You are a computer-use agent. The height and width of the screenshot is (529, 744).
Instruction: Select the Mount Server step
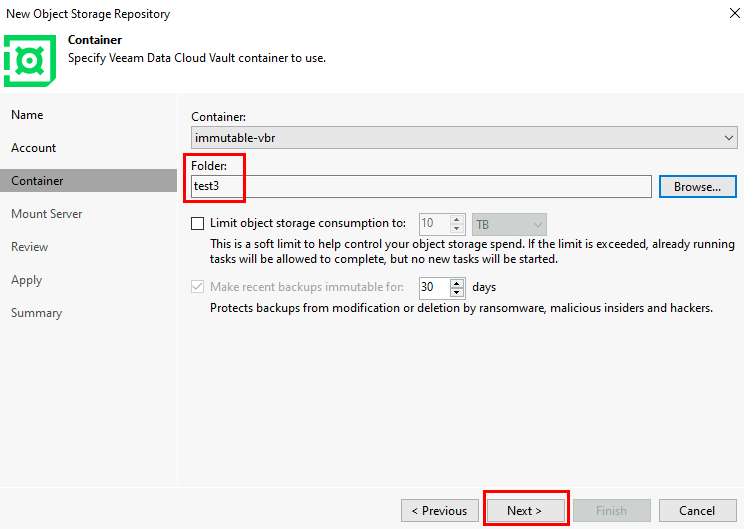pos(46,214)
